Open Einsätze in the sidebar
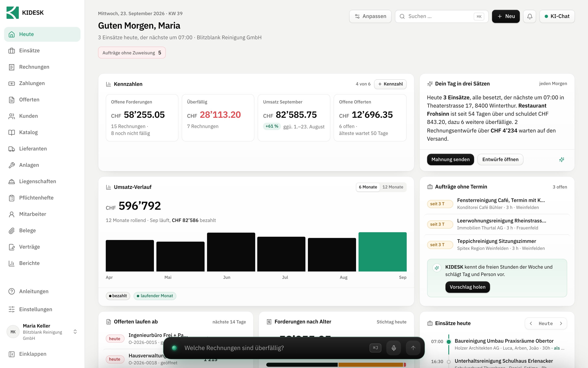This screenshot has width=588, height=368. click(42, 51)
